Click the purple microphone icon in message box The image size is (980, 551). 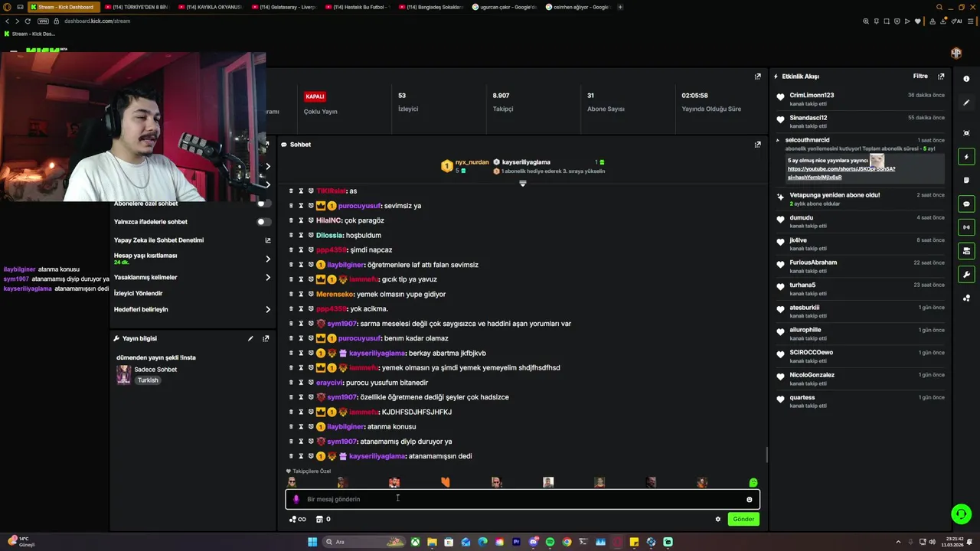click(296, 499)
